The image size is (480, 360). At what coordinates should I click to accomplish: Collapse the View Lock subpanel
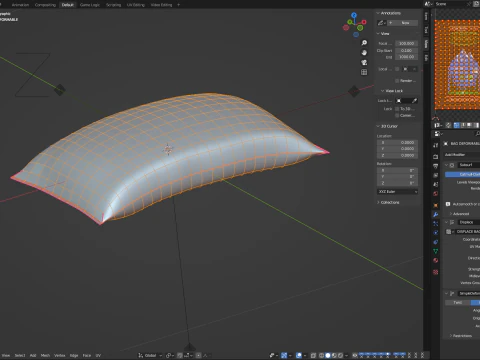point(382,91)
